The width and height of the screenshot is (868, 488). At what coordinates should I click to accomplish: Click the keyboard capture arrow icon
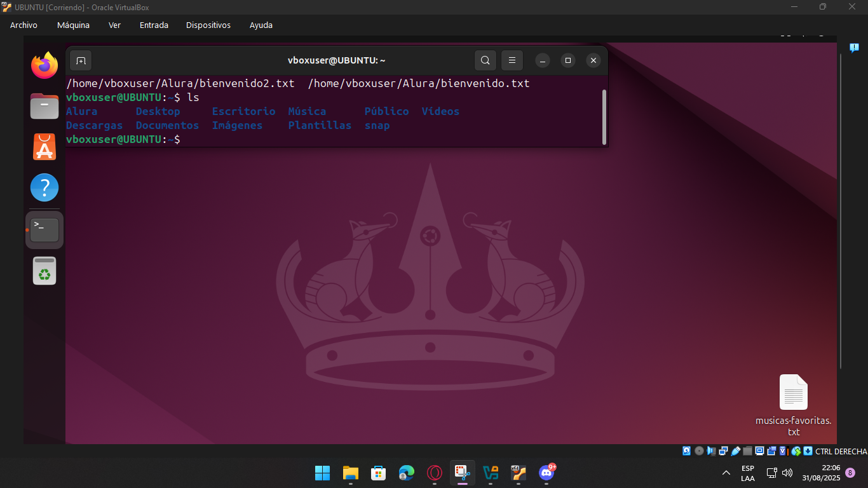(x=808, y=451)
